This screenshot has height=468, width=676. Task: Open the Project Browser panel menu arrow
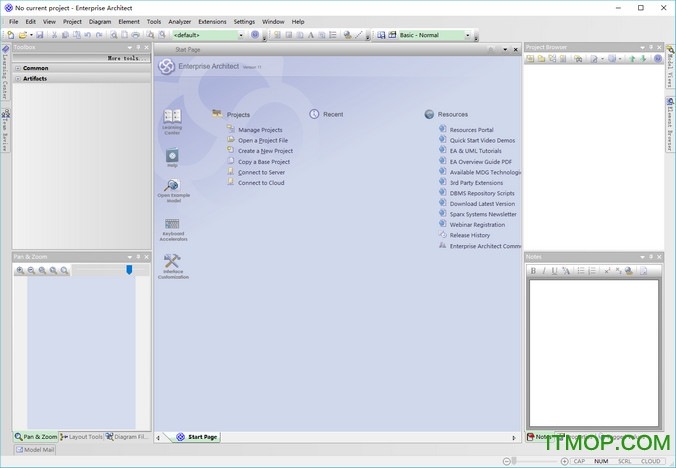click(642, 47)
